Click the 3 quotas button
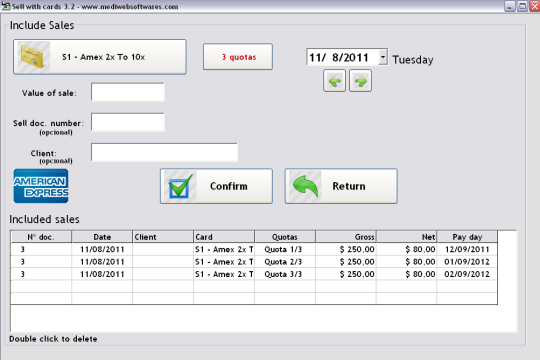The height and width of the screenshot is (360, 540). pos(238,57)
